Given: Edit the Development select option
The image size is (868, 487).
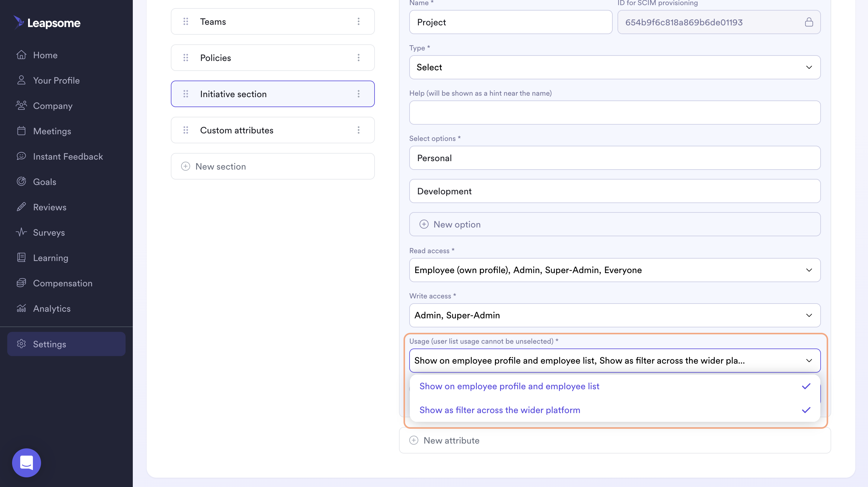Looking at the screenshot, I should (614, 191).
